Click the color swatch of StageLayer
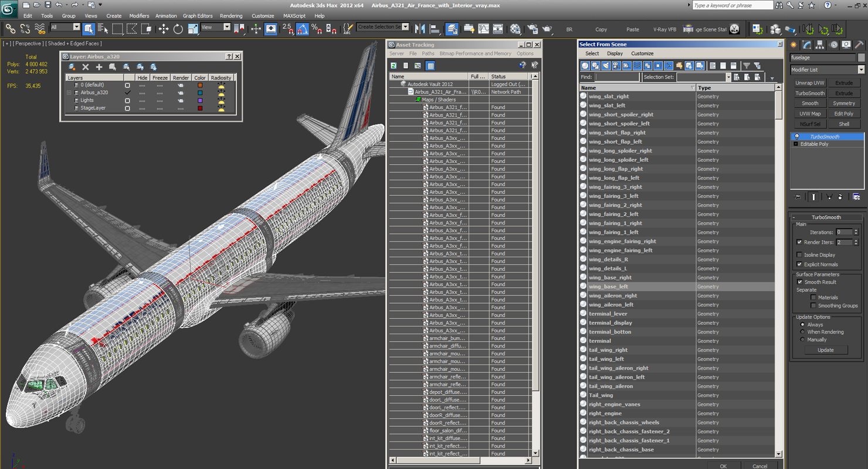Viewport: 868px width, 469px height. click(x=200, y=108)
